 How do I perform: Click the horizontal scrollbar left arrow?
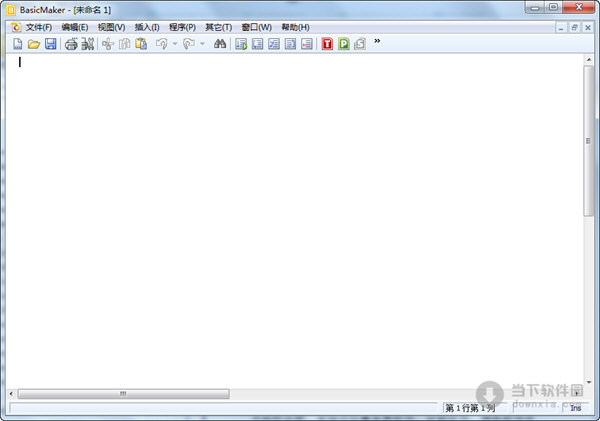(11, 393)
